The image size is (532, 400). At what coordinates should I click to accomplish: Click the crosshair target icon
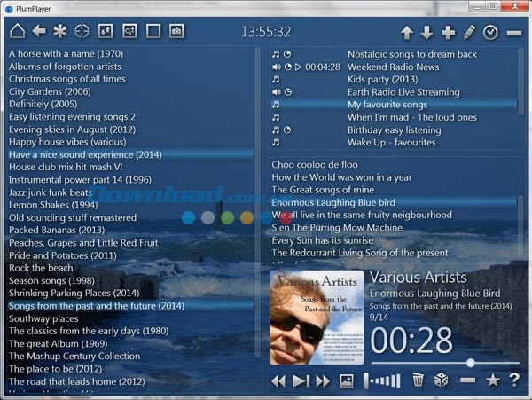pos(82,32)
